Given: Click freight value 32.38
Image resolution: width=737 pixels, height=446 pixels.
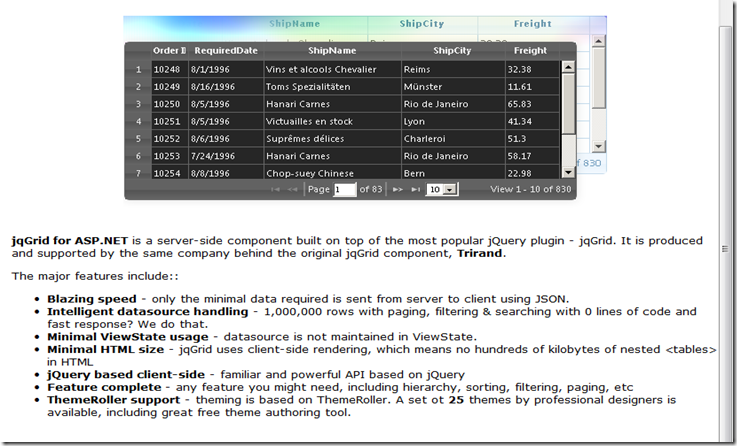Looking at the screenshot, I should tap(533, 69).
